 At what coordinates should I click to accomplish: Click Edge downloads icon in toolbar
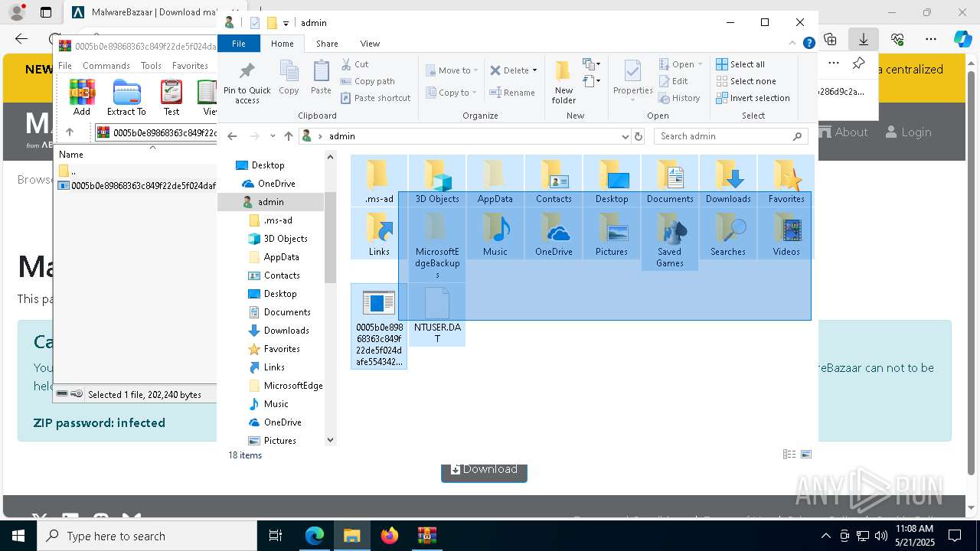pos(864,39)
